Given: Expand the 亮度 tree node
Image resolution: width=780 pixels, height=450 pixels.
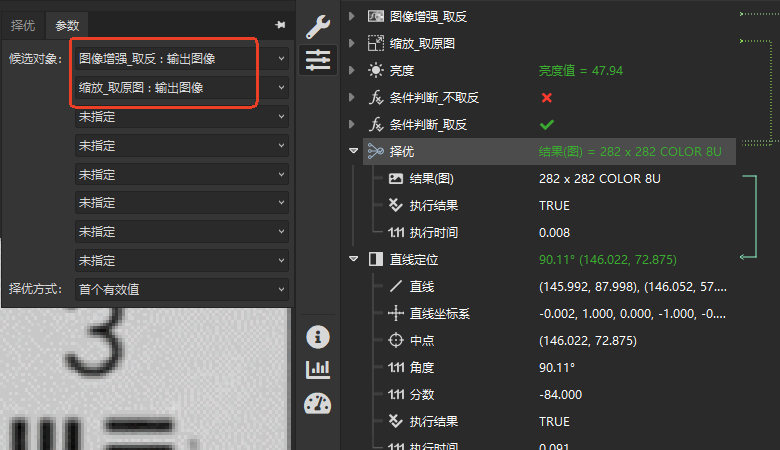Looking at the screenshot, I should [352, 70].
